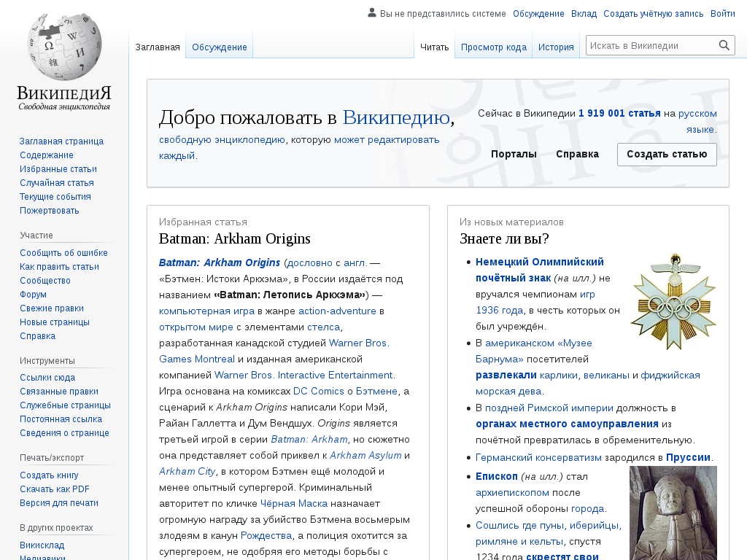The height and width of the screenshot is (560, 747).
Task: Open the «История» tab
Action: coord(556,47)
